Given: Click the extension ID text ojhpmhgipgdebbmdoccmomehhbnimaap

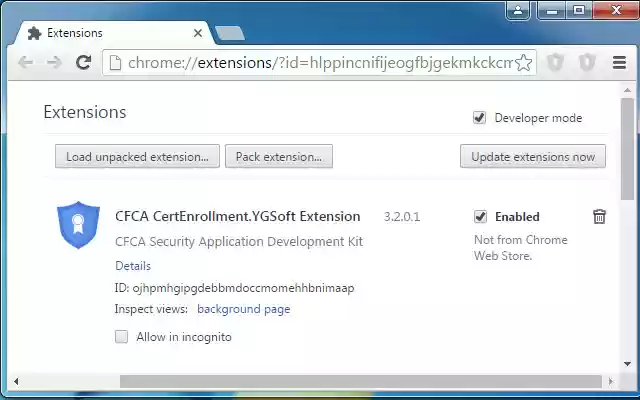Looking at the screenshot, I should 243,288.
